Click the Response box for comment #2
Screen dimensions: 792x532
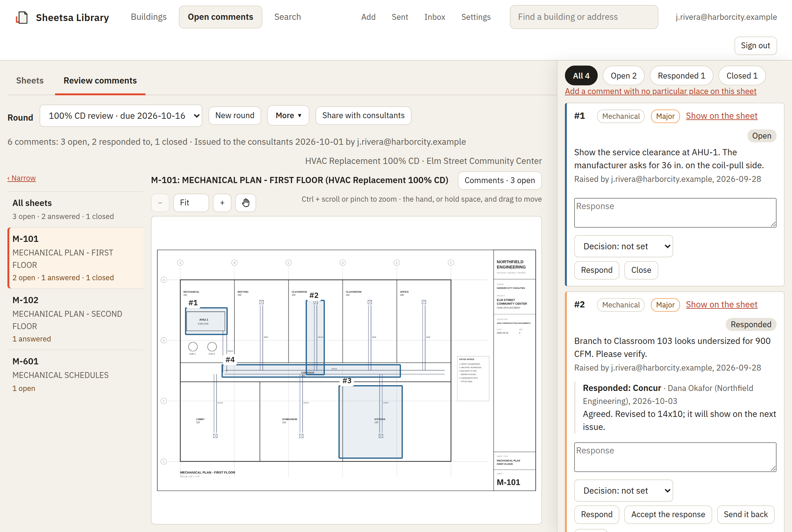point(675,457)
